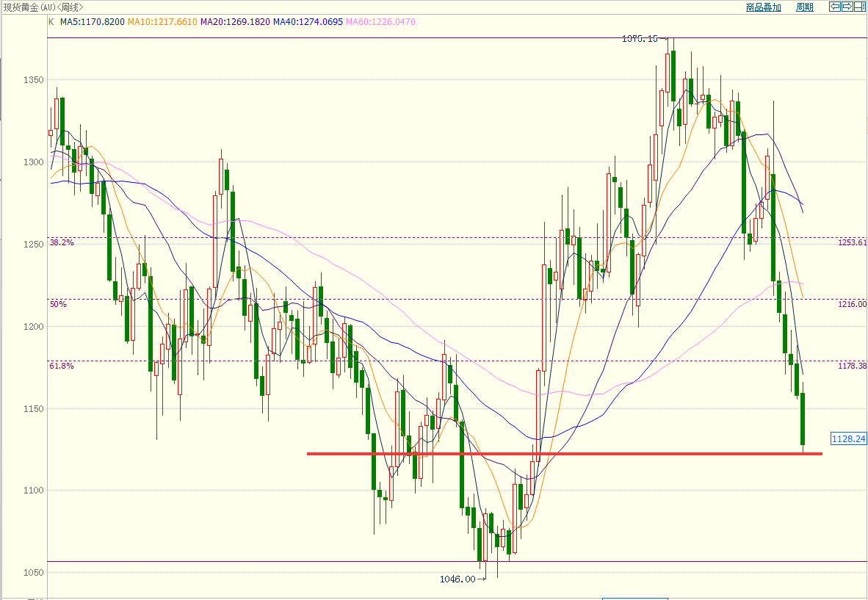Click the 1100 price axis label
Viewport: 868px width, 600px height.
click(x=33, y=491)
